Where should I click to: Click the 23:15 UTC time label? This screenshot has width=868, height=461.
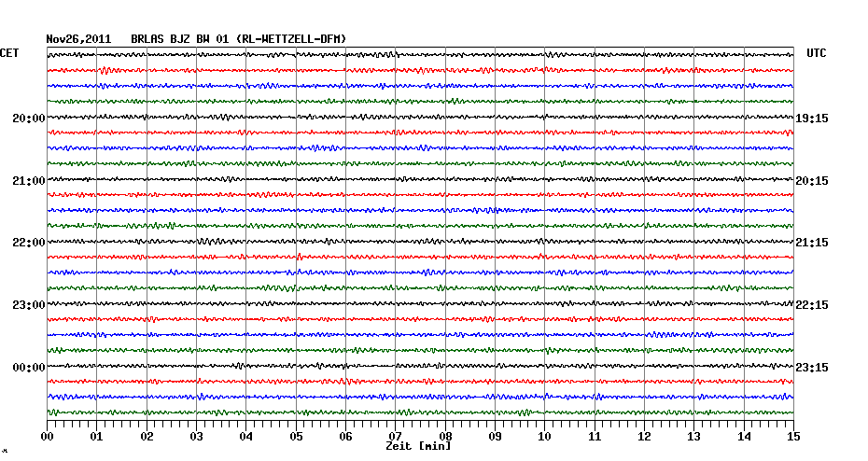coord(812,367)
